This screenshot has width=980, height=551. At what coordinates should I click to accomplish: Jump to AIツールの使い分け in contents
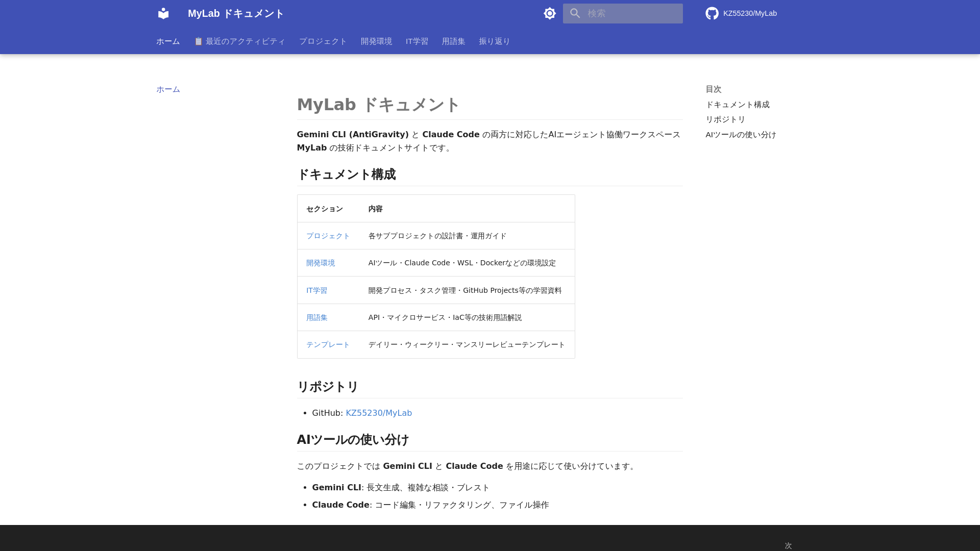[741, 135]
